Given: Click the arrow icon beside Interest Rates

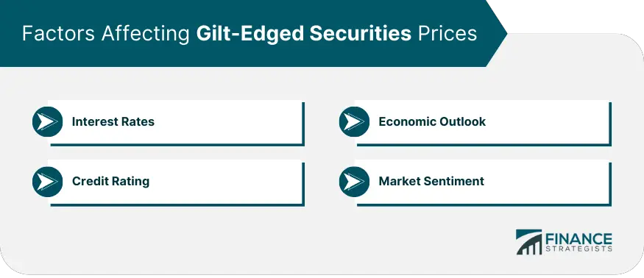Looking at the screenshot, I should [x=47, y=121].
